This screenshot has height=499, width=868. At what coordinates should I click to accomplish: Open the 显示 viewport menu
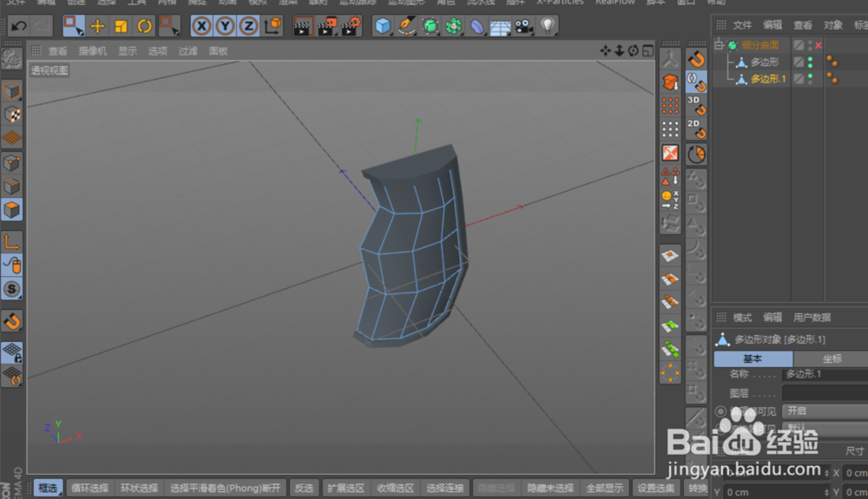click(128, 51)
